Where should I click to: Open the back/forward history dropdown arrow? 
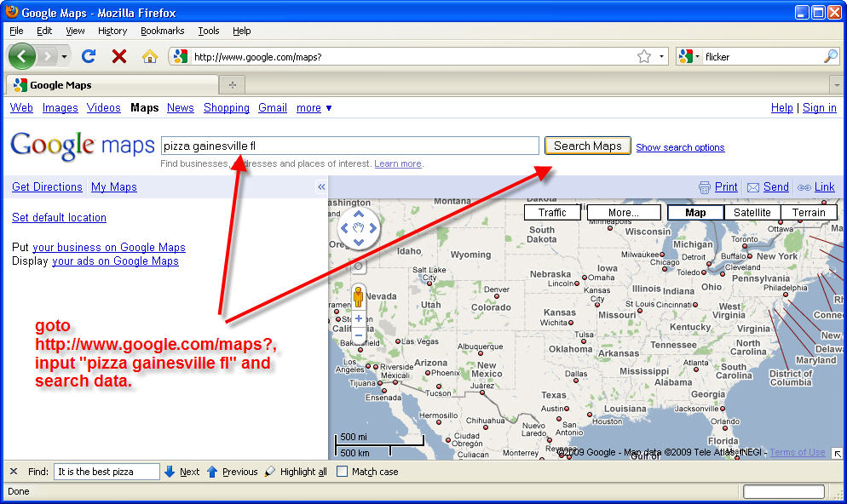click(x=64, y=57)
